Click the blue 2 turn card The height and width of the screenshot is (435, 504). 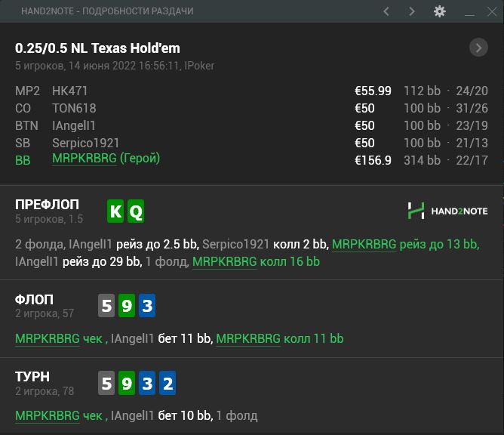[167, 384]
